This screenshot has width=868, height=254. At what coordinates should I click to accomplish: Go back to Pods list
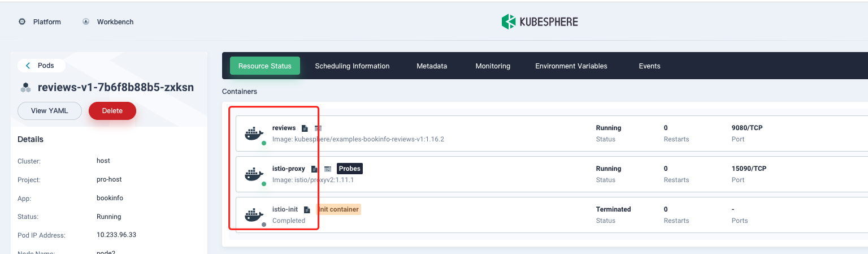pos(41,66)
